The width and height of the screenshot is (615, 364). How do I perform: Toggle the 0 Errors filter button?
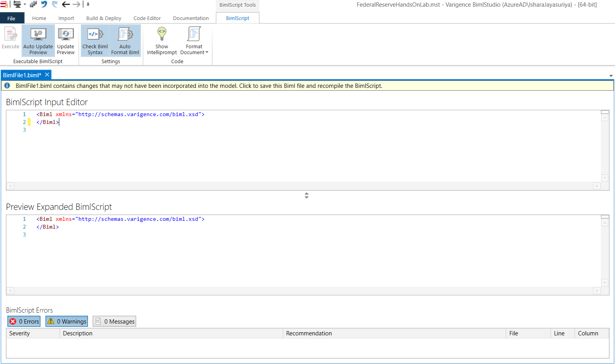(24, 321)
